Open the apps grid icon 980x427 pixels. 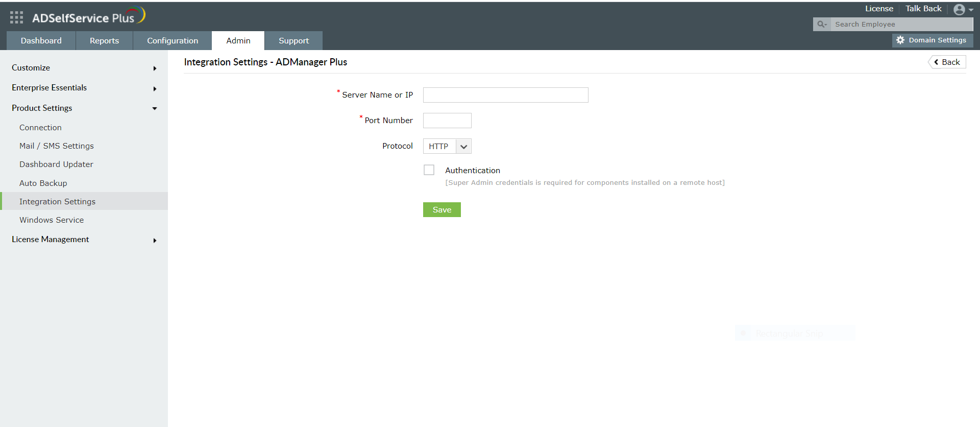pyautogui.click(x=16, y=17)
